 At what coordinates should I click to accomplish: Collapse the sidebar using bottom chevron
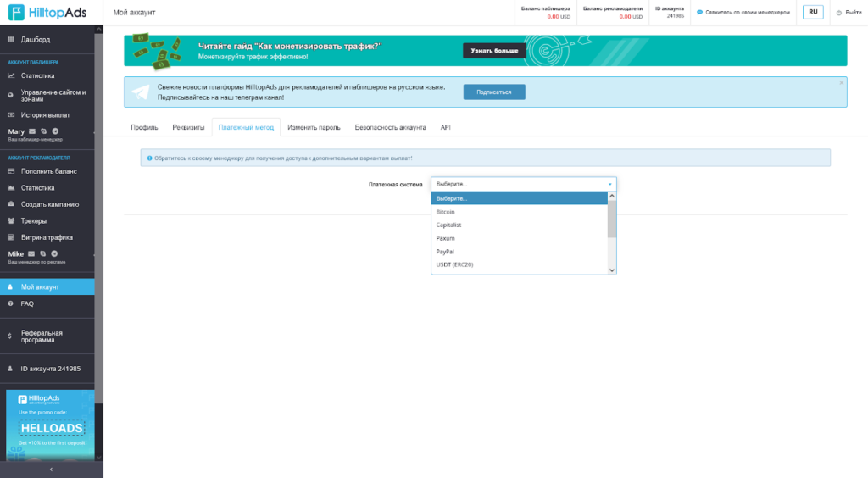coord(52,470)
